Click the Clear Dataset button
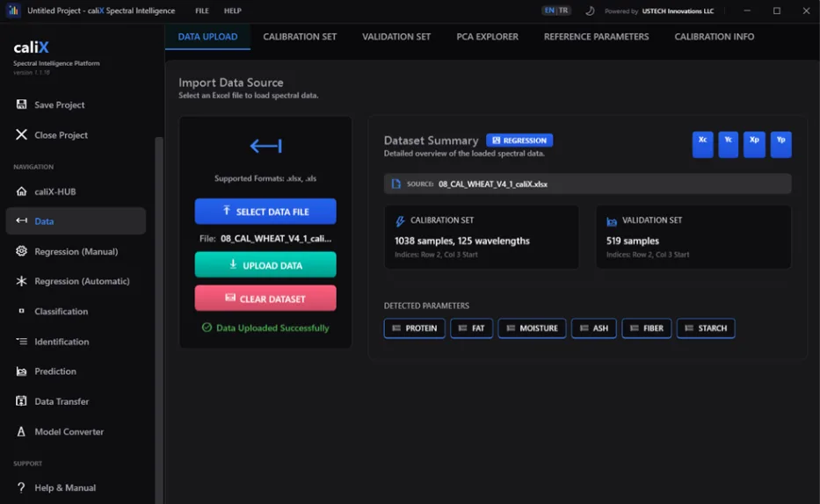 [x=265, y=299]
